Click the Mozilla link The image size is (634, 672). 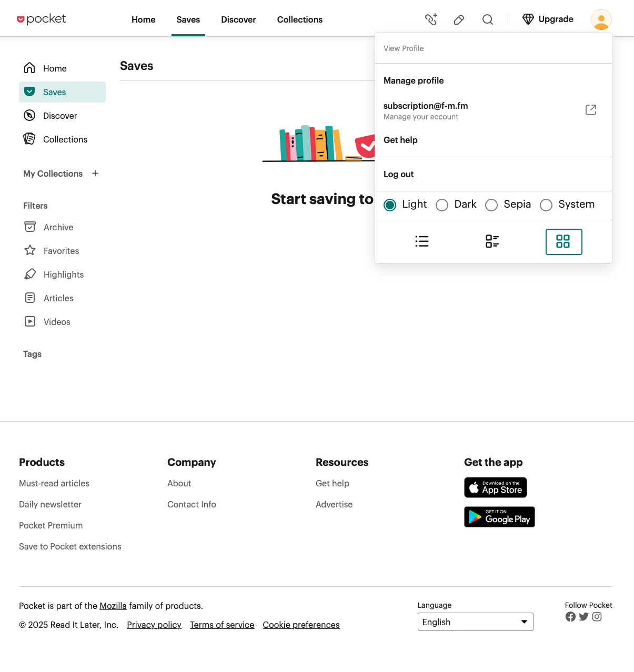pos(113,606)
